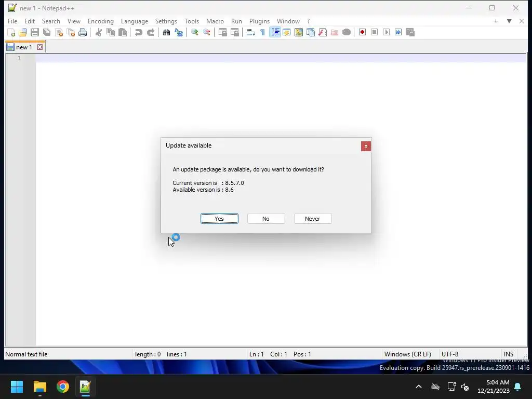This screenshot has width=532, height=399.
Task: Toggle Show All Characters pilcrow icon
Action: click(262, 32)
